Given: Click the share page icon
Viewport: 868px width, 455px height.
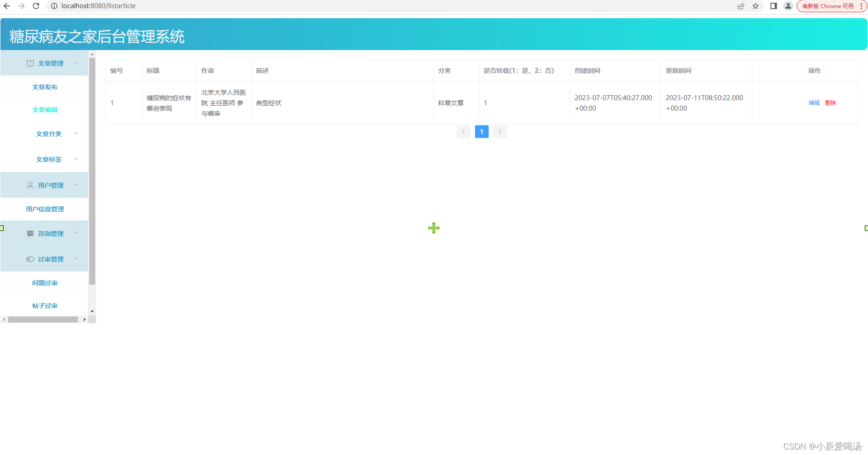Looking at the screenshot, I should pyautogui.click(x=741, y=6).
